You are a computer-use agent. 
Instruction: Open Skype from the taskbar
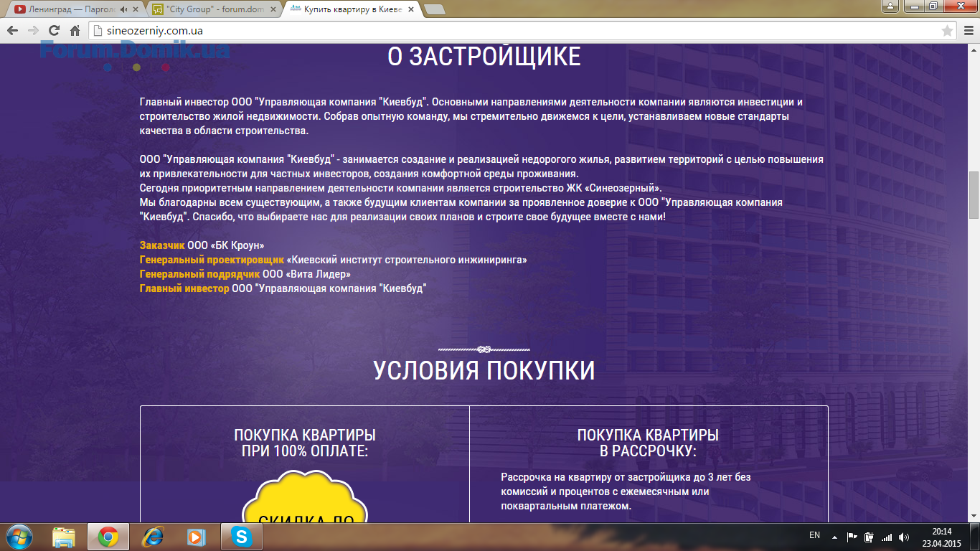tap(242, 537)
